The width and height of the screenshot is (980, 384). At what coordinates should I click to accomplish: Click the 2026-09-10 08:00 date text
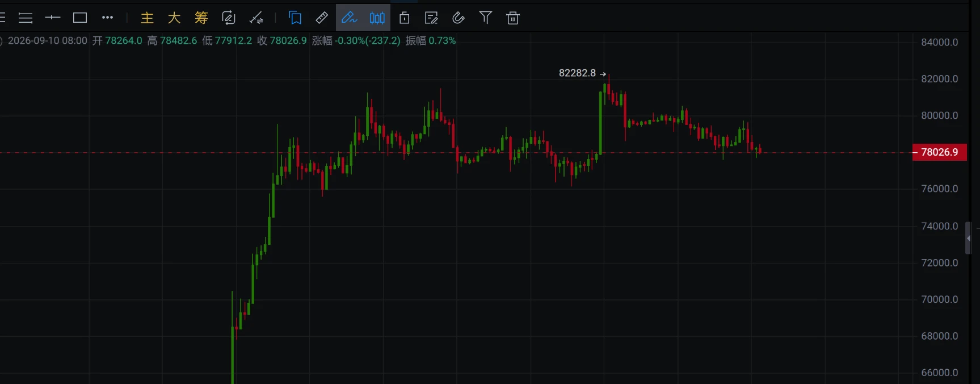(48, 41)
